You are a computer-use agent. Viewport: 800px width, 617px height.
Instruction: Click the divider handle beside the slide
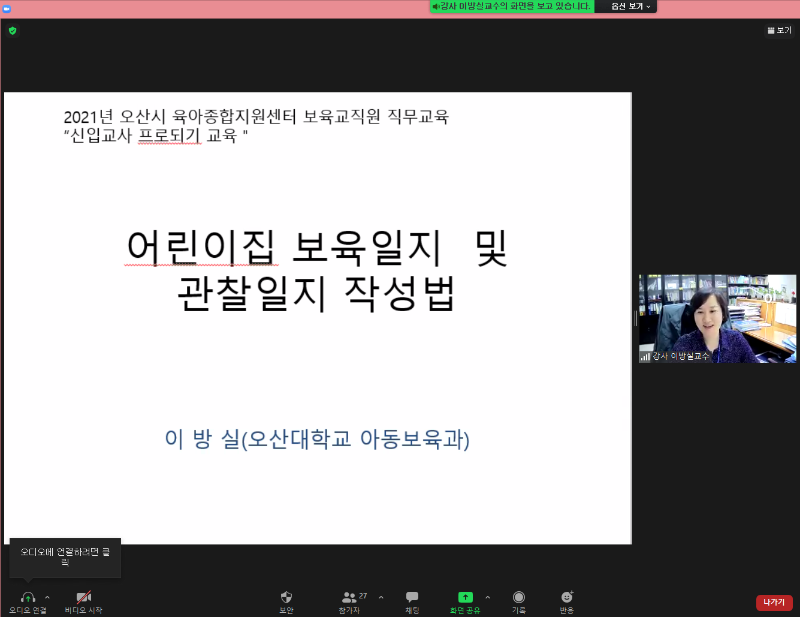pyautogui.click(x=635, y=318)
